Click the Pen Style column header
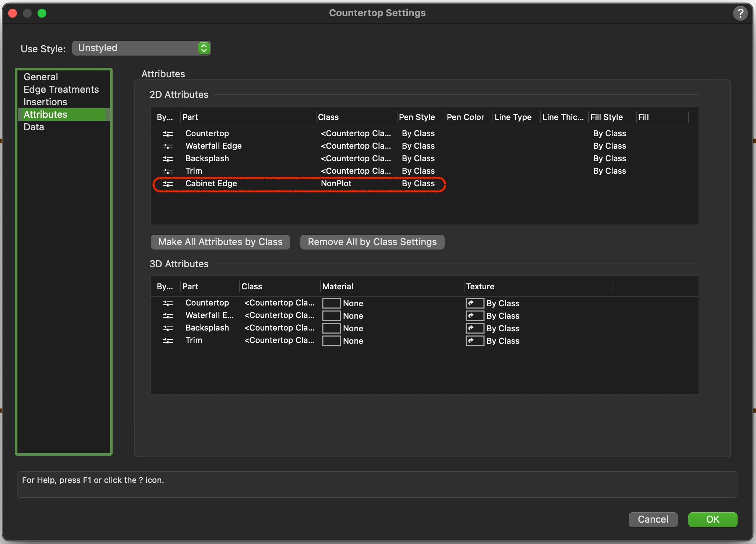Screen dimensions: 756x544 click(417, 117)
